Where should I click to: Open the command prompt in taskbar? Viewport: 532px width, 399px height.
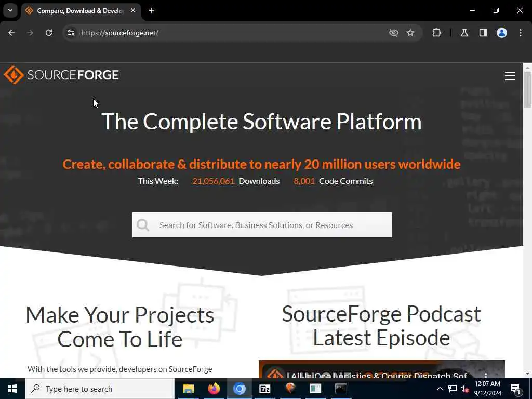pos(341,389)
